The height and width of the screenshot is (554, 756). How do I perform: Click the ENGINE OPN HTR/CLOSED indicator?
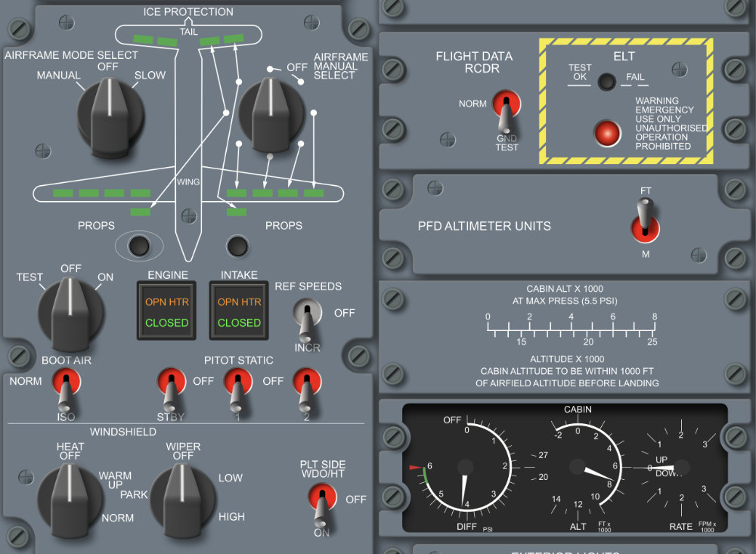(168, 312)
